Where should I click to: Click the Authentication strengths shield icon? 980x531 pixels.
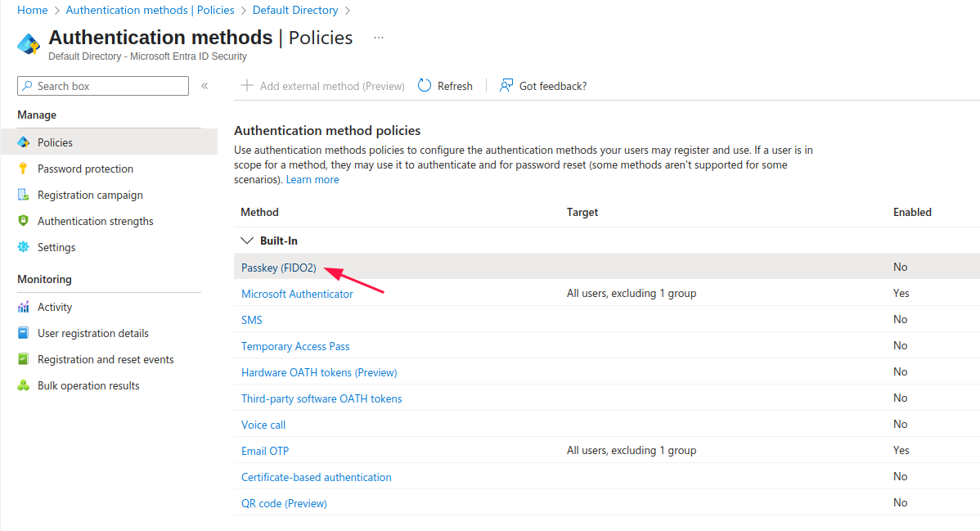[x=23, y=221]
